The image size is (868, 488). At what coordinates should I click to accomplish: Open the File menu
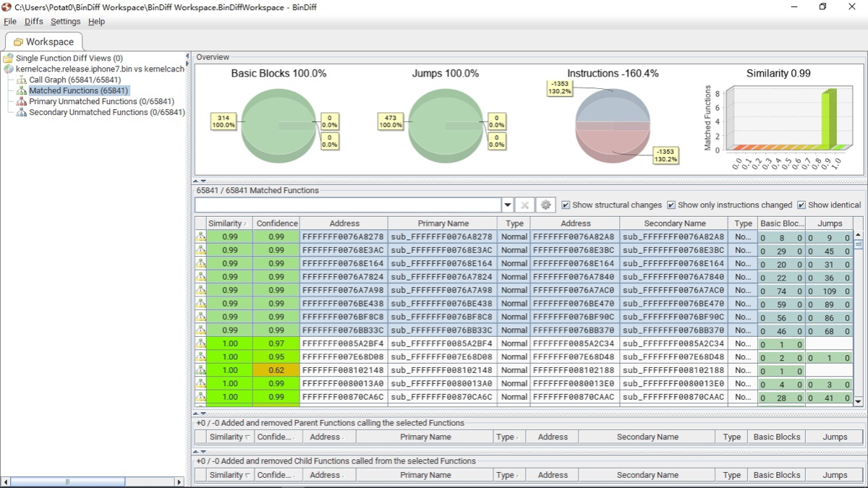click(x=10, y=22)
